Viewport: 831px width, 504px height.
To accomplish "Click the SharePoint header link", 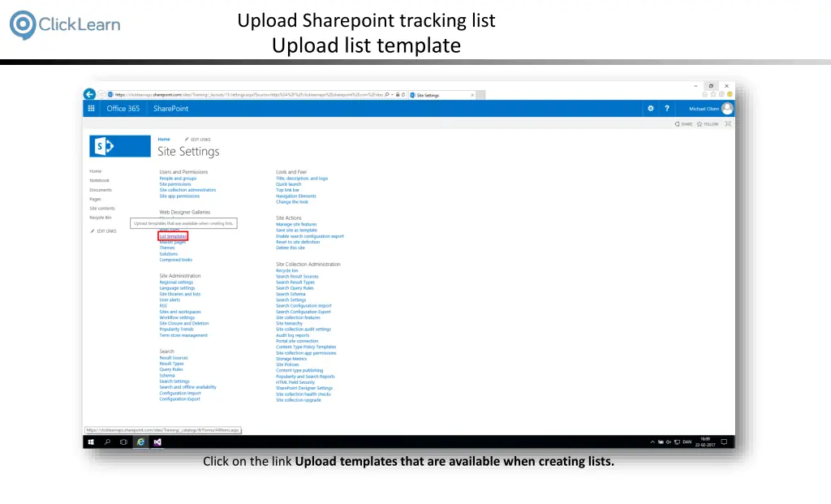I will [170, 108].
